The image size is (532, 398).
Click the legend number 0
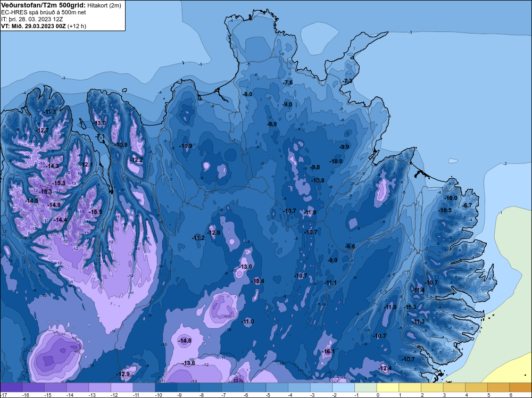(377, 395)
